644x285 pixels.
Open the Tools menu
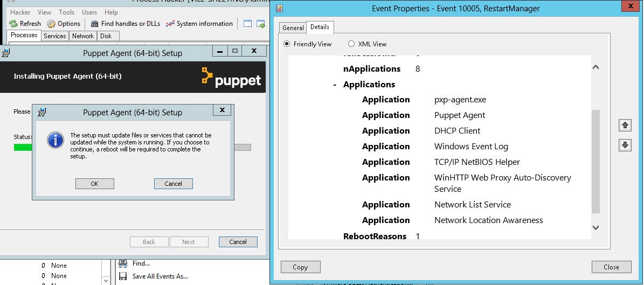tap(67, 12)
